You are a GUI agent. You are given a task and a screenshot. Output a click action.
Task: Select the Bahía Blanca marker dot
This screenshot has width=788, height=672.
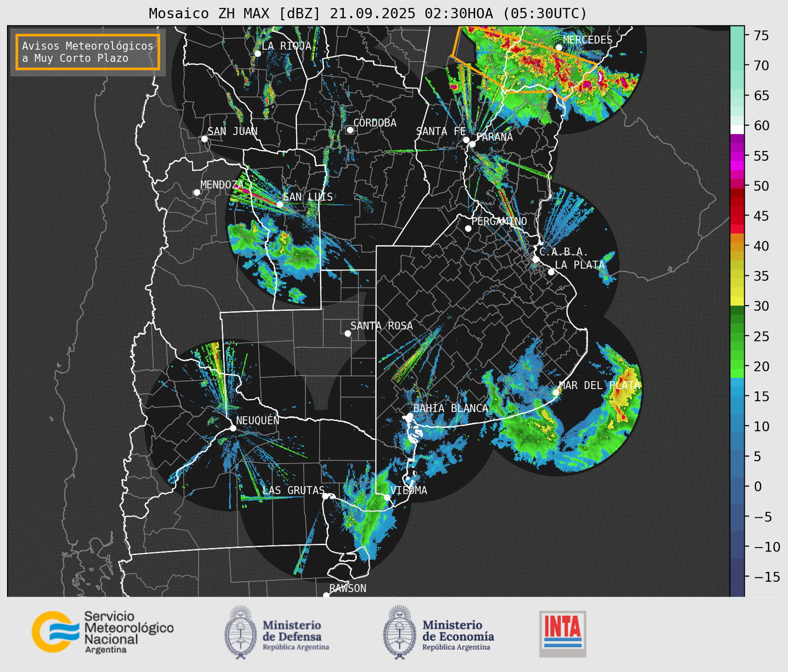[x=410, y=416]
